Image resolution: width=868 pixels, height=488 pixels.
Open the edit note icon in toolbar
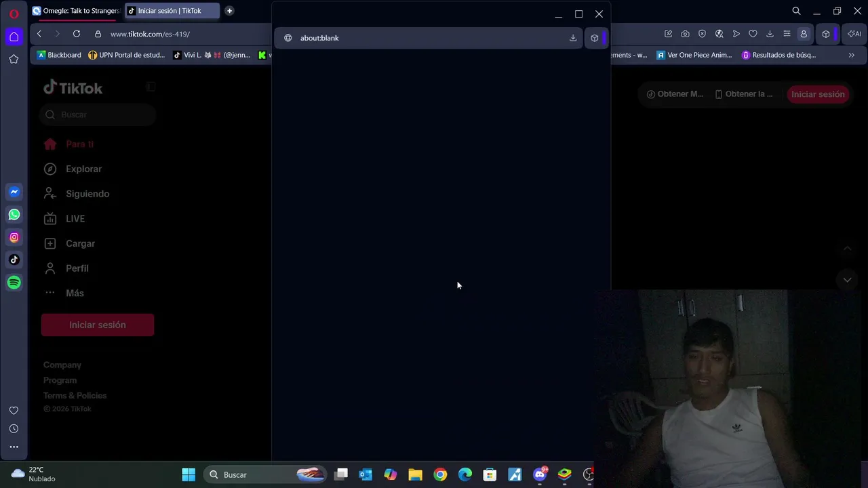(668, 34)
